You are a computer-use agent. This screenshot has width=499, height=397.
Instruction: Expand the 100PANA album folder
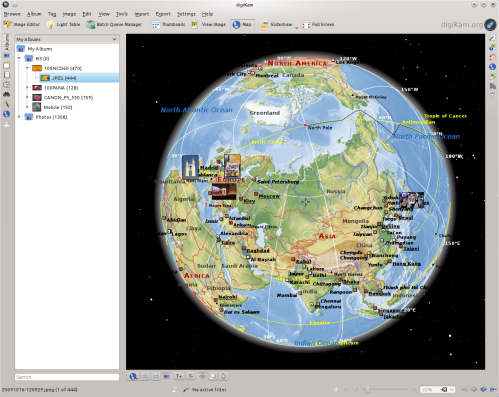pos(27,88)
